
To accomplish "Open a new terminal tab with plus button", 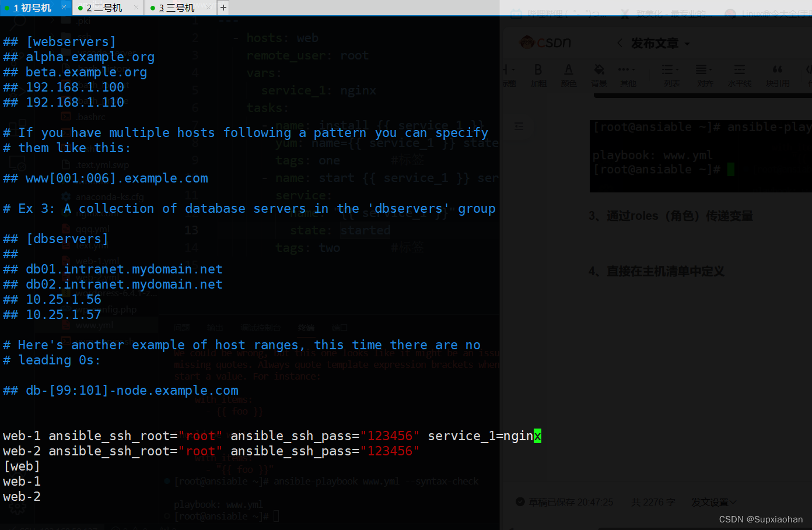I will [x=222, y=8].
